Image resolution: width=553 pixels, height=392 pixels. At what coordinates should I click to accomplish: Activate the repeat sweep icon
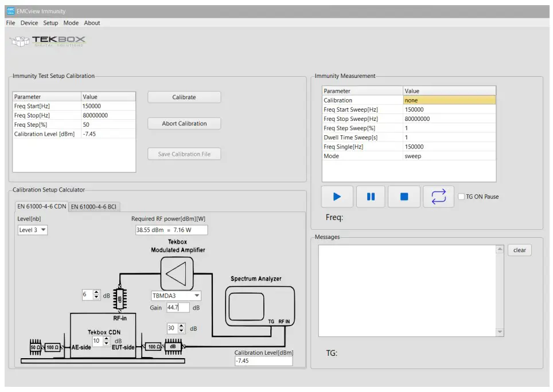(x=438, y=196)
